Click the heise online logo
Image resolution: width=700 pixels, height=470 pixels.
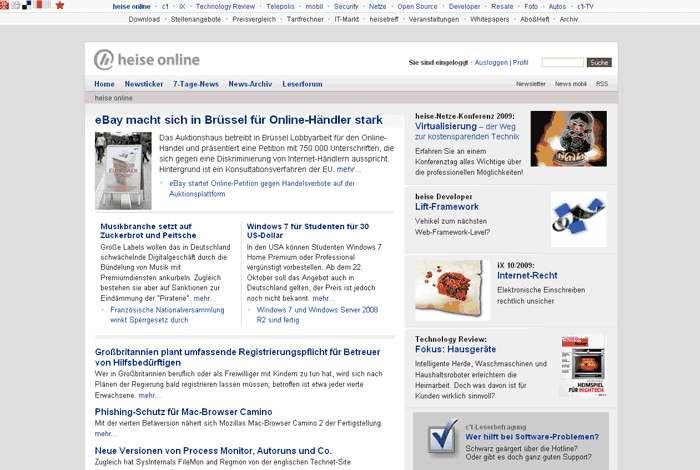pos(147,60)
